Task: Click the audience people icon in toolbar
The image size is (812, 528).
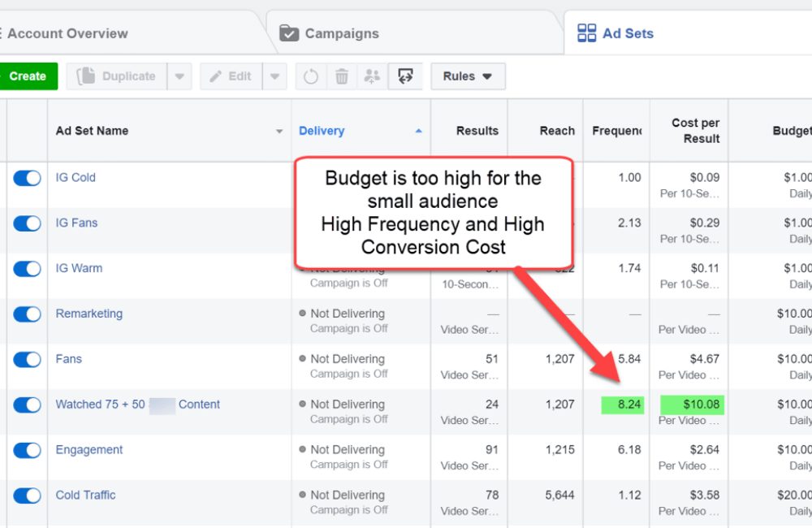Action: click(x=372, y=76)
